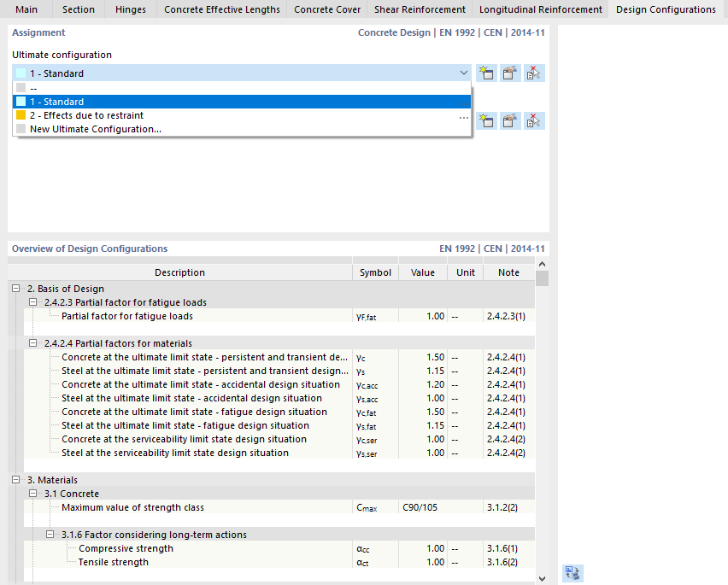Choose '2 - Effects due to restraint' option
The width and height of the screenshot is (728, 585).
pyautogui.click(x=242, y=115)
